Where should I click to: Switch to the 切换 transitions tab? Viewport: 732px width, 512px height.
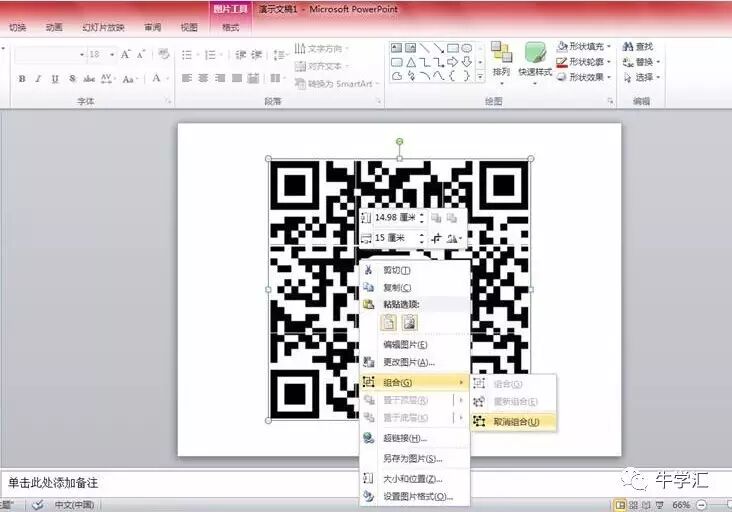(x=18, y=27)
